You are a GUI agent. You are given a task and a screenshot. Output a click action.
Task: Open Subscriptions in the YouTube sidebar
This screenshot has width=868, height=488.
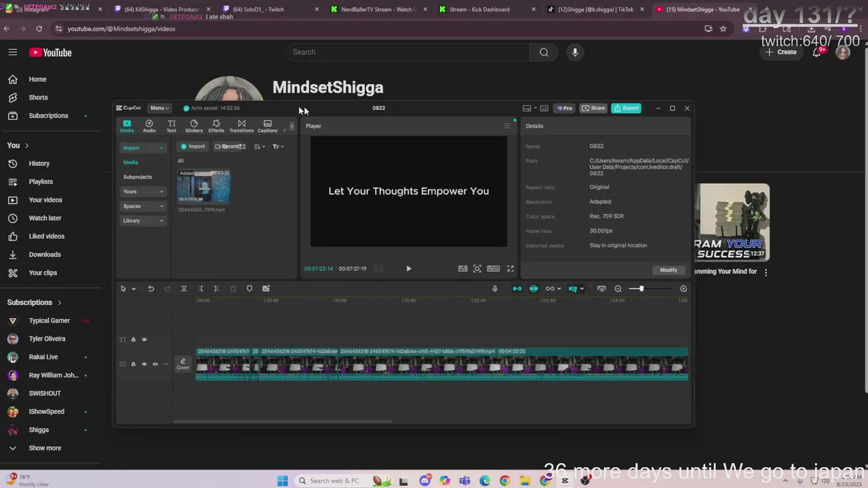(48, 116)
